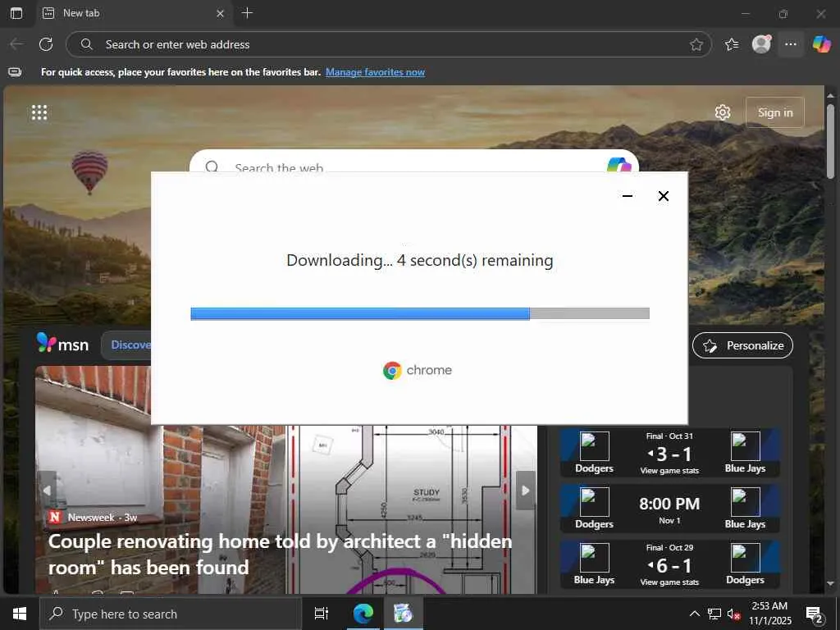
Task: Show previous news story arrow
Action: pos(47,491)
